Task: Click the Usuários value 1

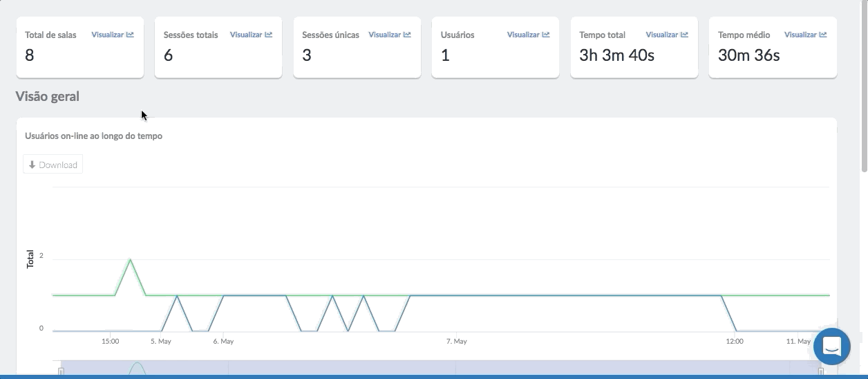Action: [446, 55]
